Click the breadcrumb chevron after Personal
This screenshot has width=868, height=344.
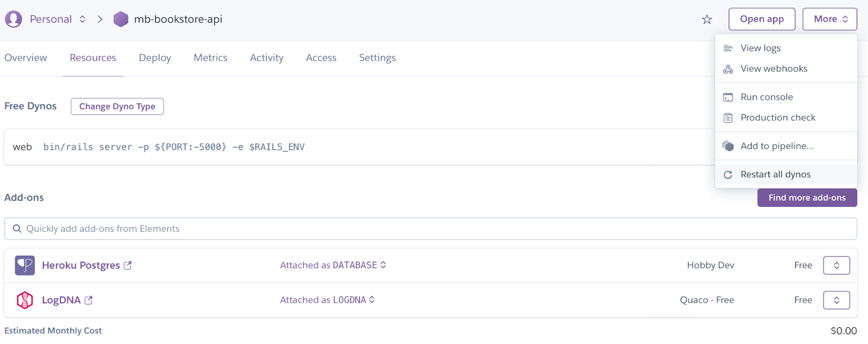point(100,19)
